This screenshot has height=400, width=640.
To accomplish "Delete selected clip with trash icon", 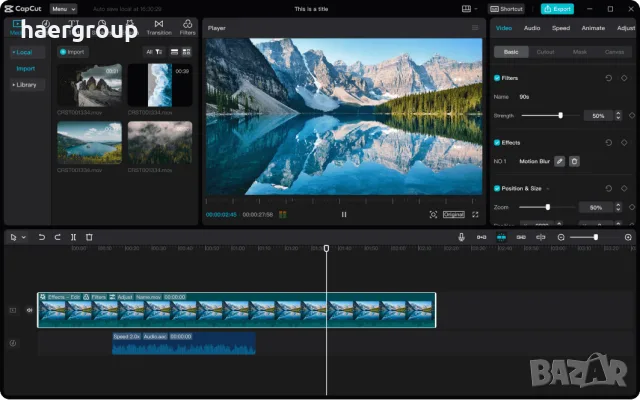I will [89, 237].
